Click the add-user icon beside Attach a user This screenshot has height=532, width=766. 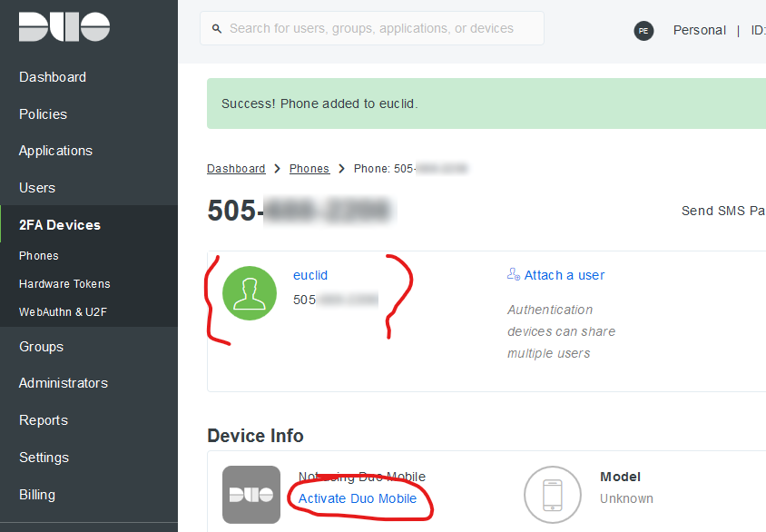pyautogui.click(x=513, y=273)
